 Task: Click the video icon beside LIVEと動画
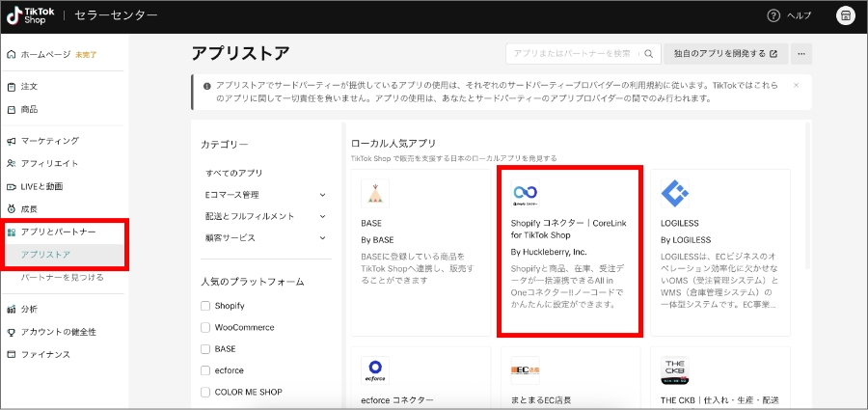click(x=11, y=187)
